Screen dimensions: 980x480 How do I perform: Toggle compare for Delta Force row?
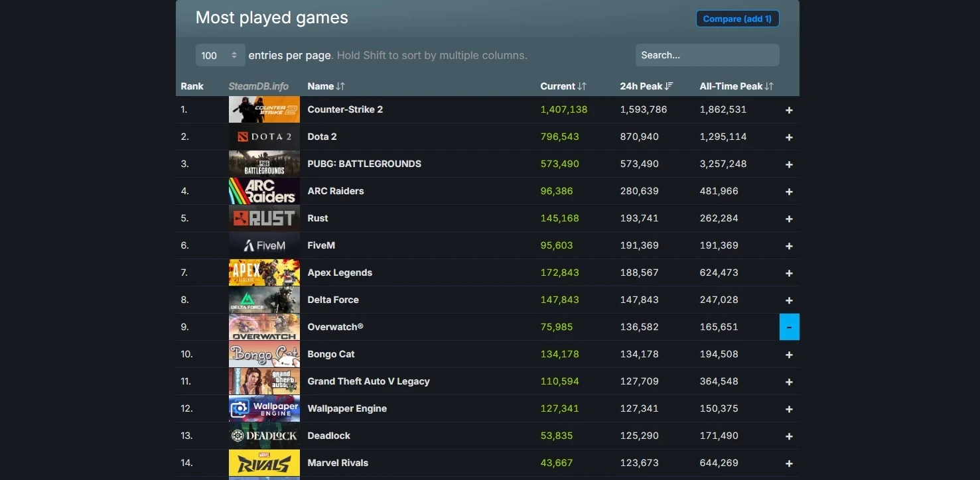789,300
